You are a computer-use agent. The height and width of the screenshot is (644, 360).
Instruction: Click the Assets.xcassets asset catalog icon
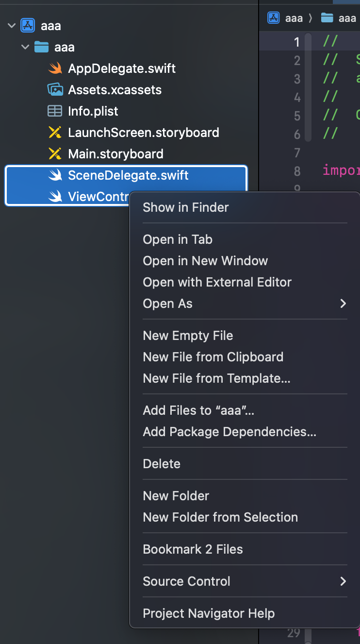point(55,90)
